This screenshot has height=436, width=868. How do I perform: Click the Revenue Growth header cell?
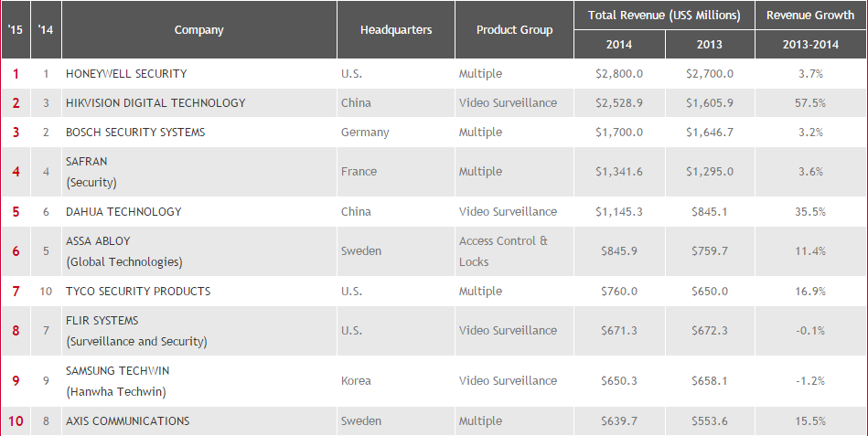coord(810,16)
